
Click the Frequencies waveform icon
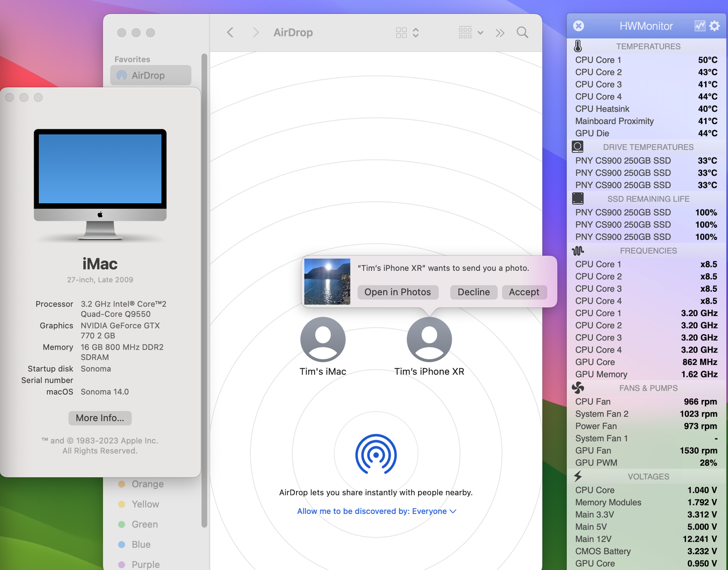578,251
